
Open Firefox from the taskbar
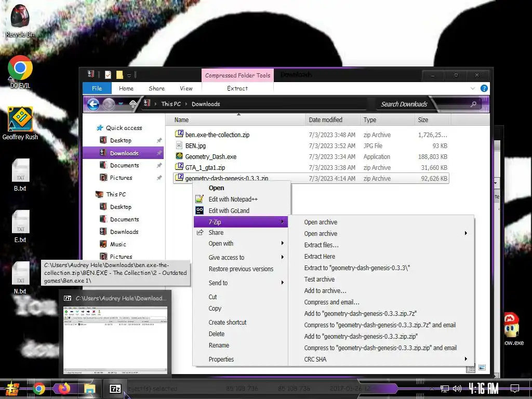(x=64, y=389)
